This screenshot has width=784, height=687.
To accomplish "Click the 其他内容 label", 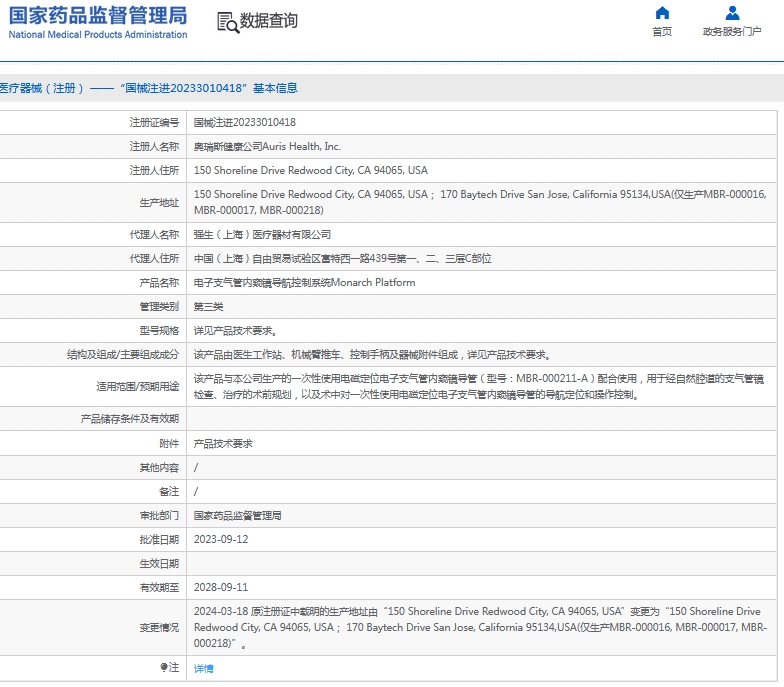I will pos(159,468).
